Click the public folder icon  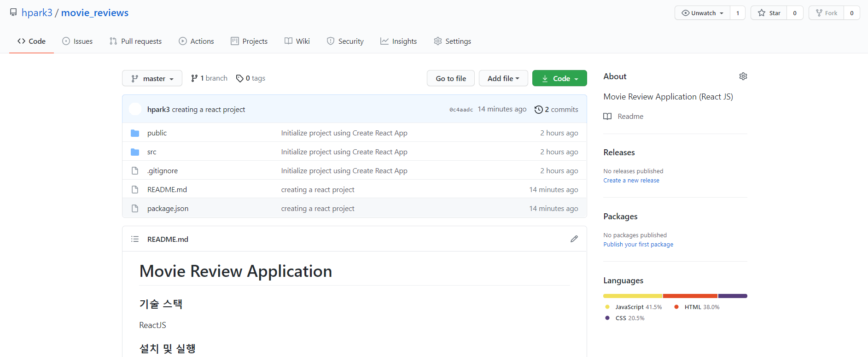click(x=135, y=133)
